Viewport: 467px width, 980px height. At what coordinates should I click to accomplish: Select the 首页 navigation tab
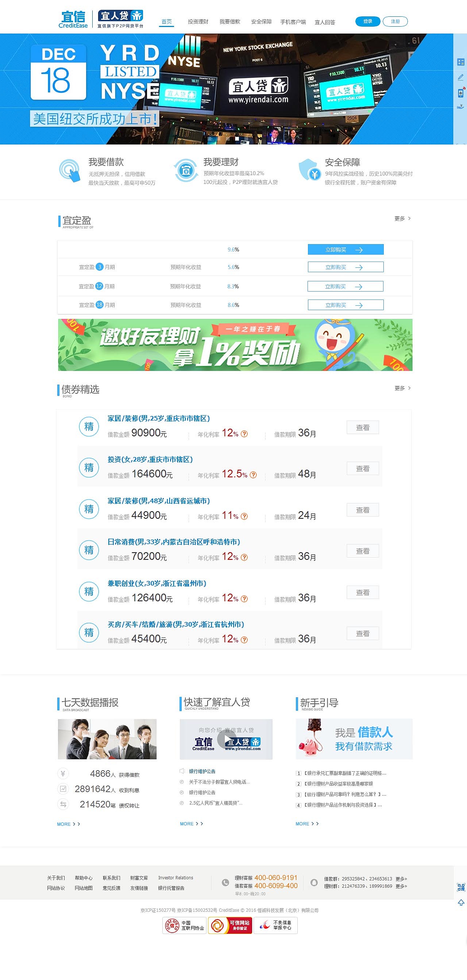coord(167,22)
